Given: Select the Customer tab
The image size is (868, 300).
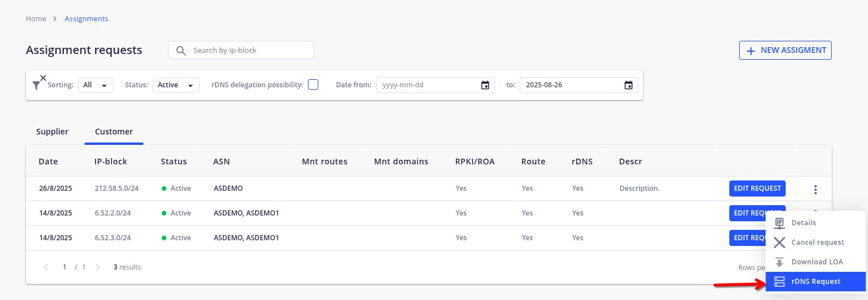Looking at the screenshot, I should [114, 132].
